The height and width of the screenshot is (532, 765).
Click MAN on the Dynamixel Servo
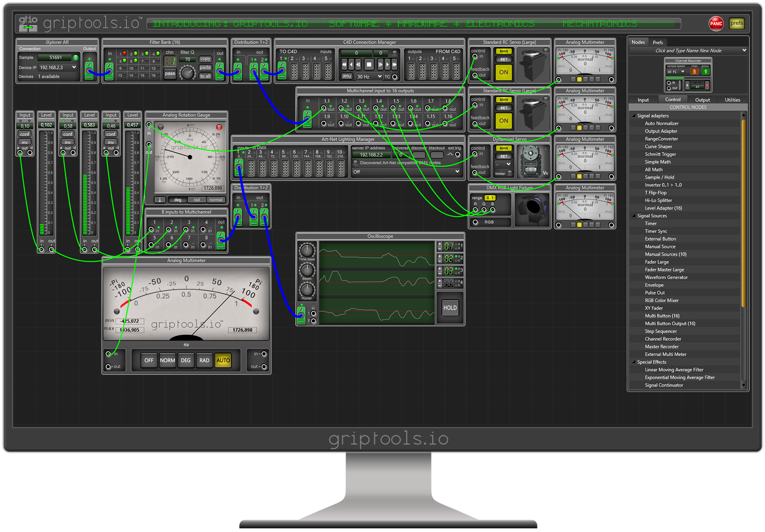(503, 148)
